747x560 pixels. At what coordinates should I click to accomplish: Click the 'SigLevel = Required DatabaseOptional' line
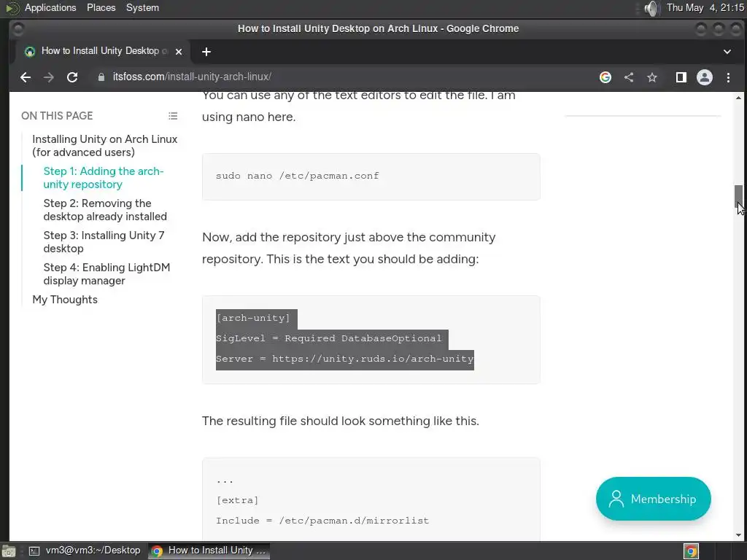coord(329,338)
